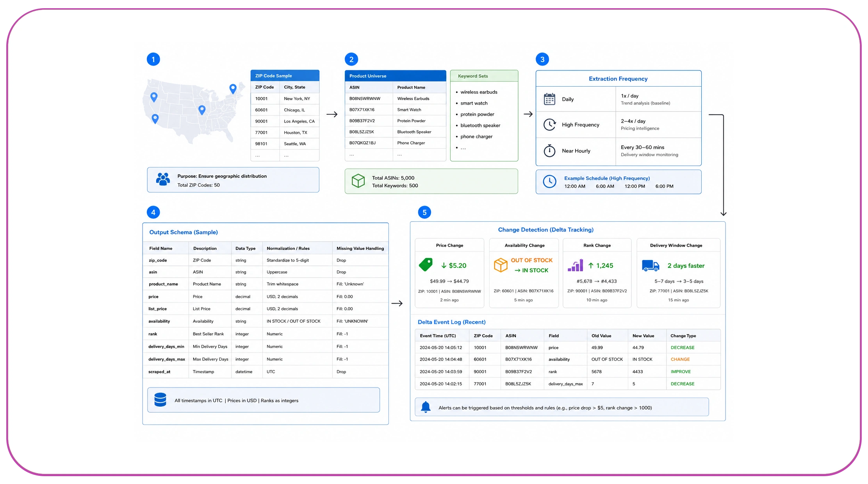Click the DECREASE tag on the price row
Viewport: 868px width, 484px height.
pyautogui.click(x=683, y=347)
